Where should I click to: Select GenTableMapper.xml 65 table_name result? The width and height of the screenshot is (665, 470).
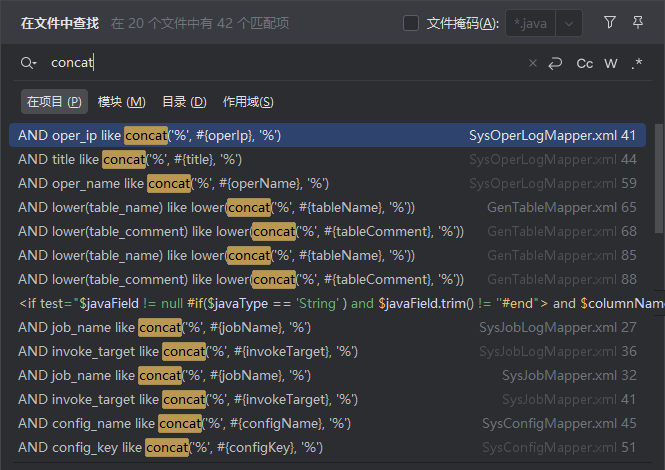pos(327,207)
